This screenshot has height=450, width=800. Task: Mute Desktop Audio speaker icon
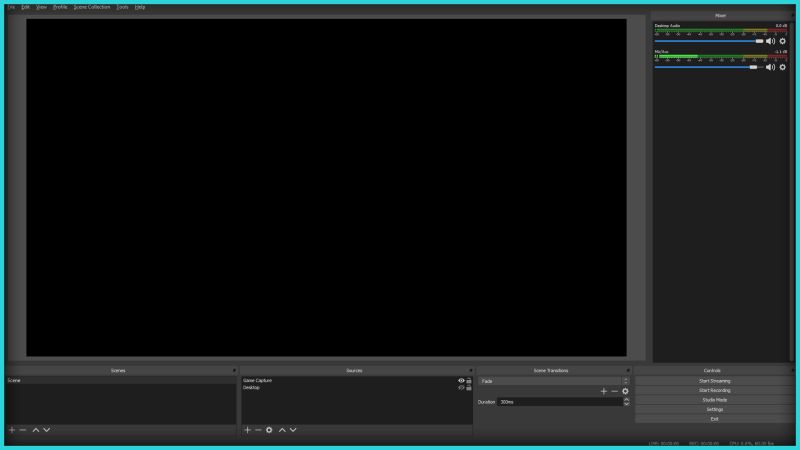tap(770, 41)
